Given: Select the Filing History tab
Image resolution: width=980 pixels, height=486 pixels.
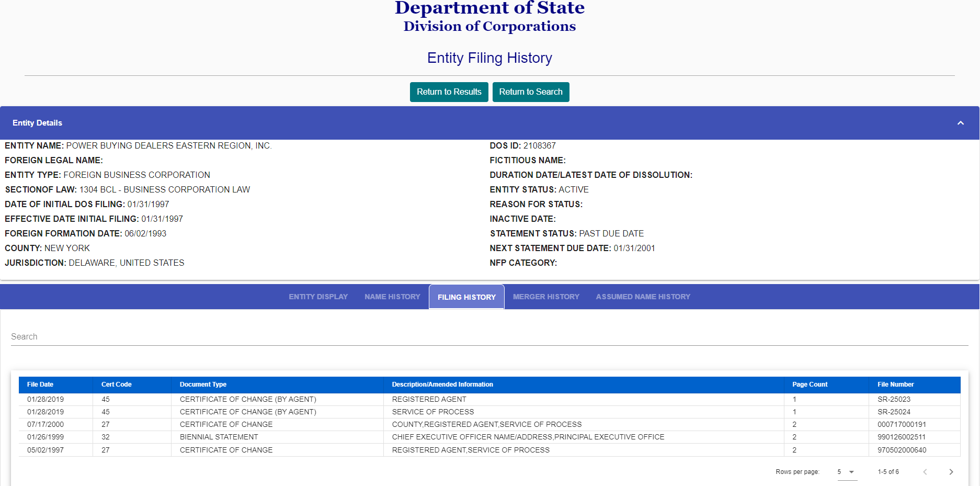Looking at the screenshot, I should [x=466, y=297].
